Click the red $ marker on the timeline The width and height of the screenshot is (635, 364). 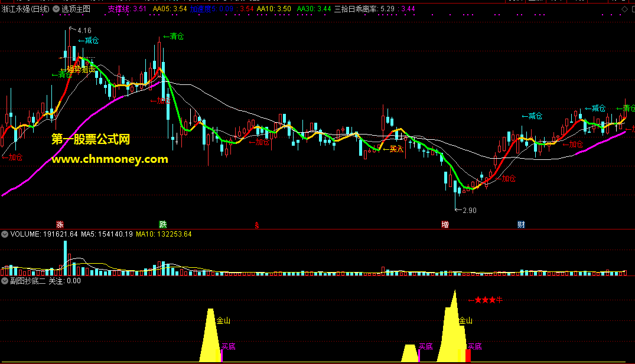(x=257, y=225)
